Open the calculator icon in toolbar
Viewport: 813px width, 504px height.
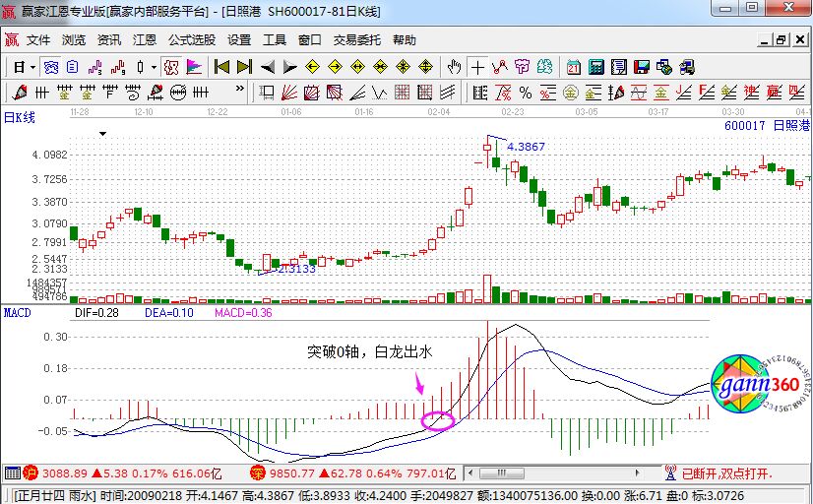(x=595, y=67)
